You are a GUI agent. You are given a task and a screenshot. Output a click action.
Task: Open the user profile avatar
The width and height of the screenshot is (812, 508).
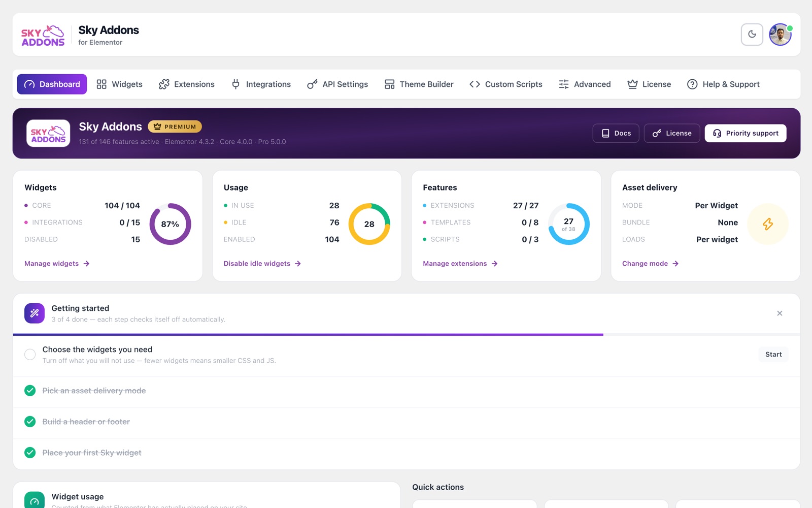pos(780,35)
